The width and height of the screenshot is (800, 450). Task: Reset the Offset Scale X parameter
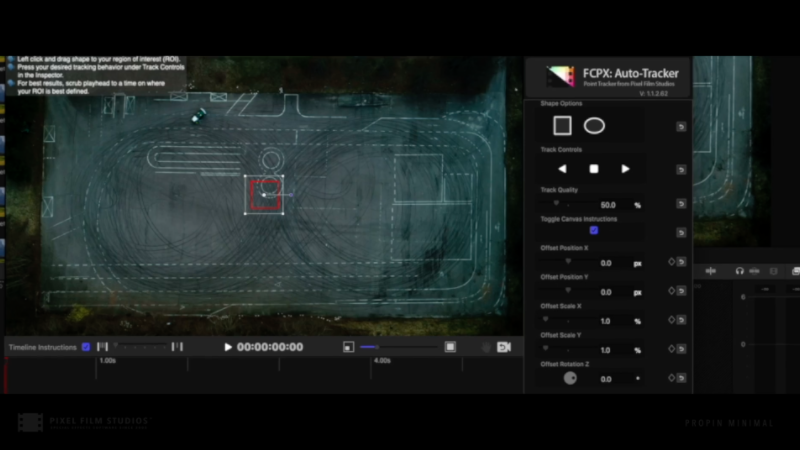tap(681, 320)
